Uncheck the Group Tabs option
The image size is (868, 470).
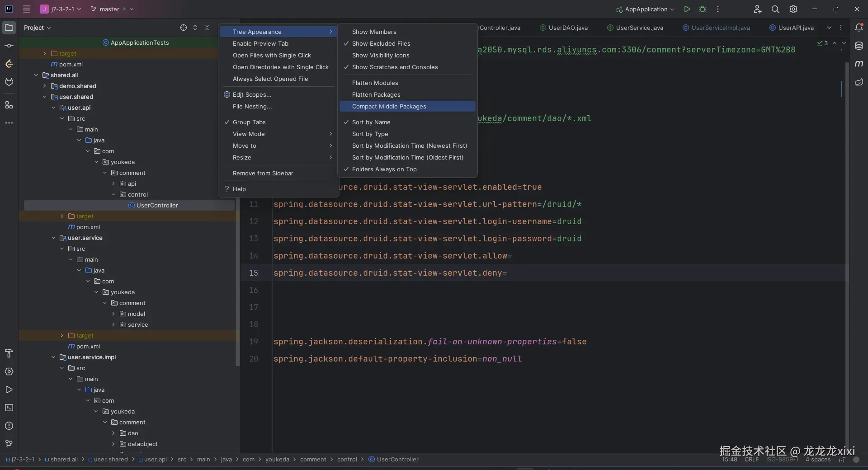[249, 122]
